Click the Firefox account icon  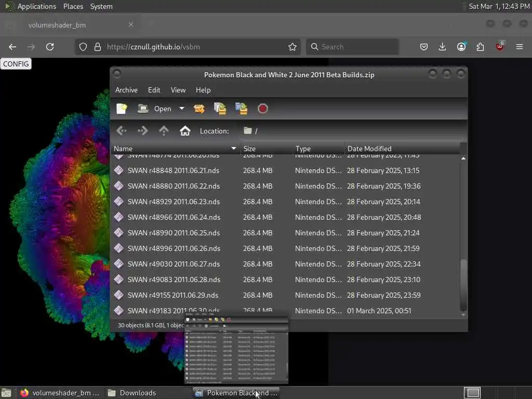tap(461, 47)
